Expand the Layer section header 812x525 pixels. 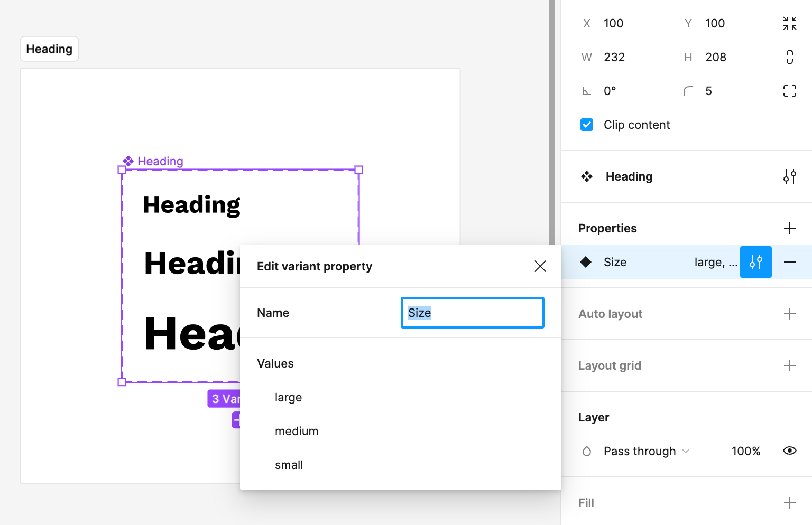point(594,417)
